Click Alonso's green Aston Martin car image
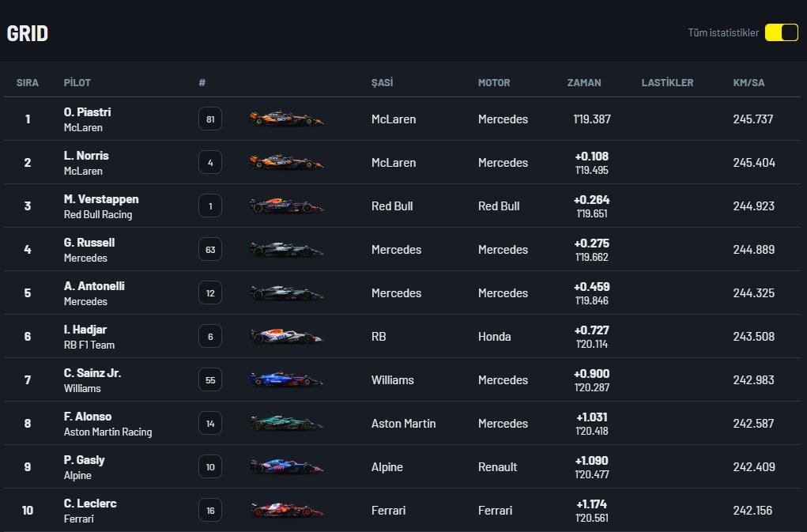Viewport: 807px width, 532px height. pos(287,424)
